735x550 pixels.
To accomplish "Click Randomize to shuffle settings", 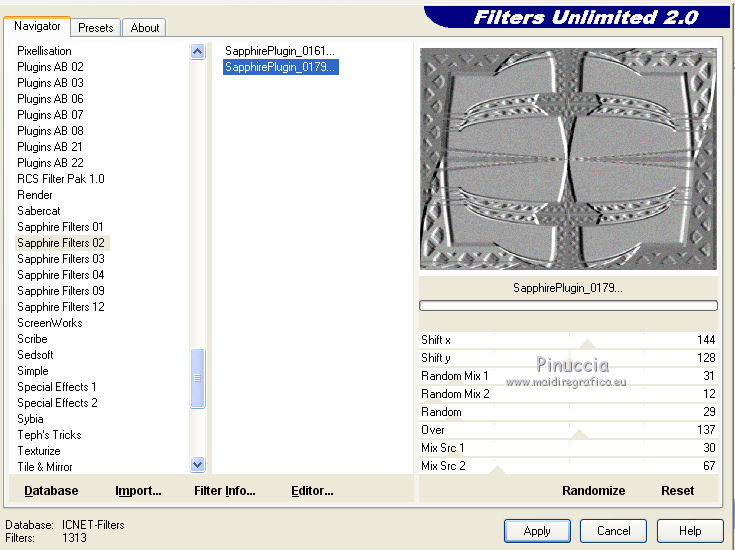I will [x=593, y=490].
